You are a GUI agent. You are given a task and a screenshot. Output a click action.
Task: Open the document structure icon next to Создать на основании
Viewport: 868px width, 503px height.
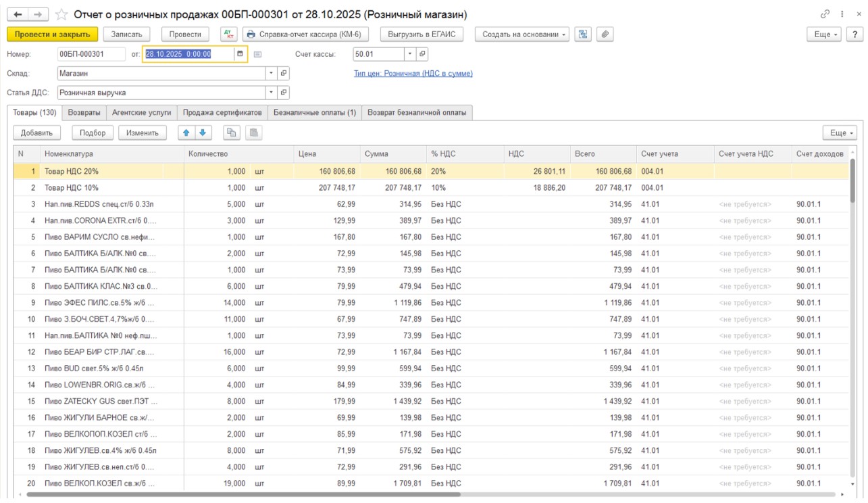tap(582, 34)
